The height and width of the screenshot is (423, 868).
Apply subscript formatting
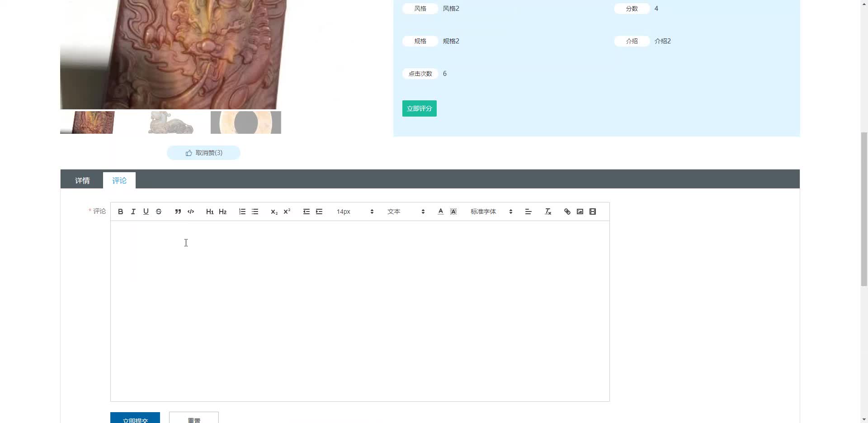[x=274, y=211]
